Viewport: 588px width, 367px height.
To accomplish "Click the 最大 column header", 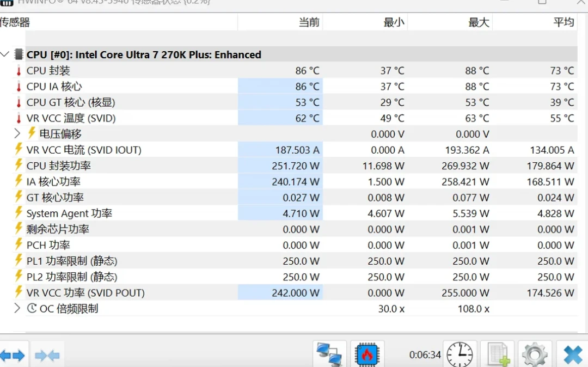I will (450, 22).
